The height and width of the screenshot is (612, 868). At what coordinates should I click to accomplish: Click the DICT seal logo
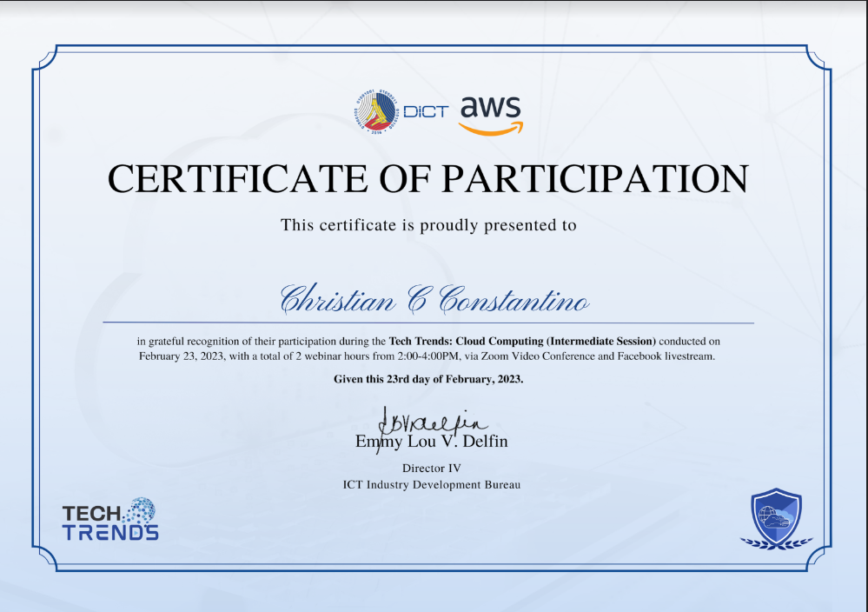point(376,111)
